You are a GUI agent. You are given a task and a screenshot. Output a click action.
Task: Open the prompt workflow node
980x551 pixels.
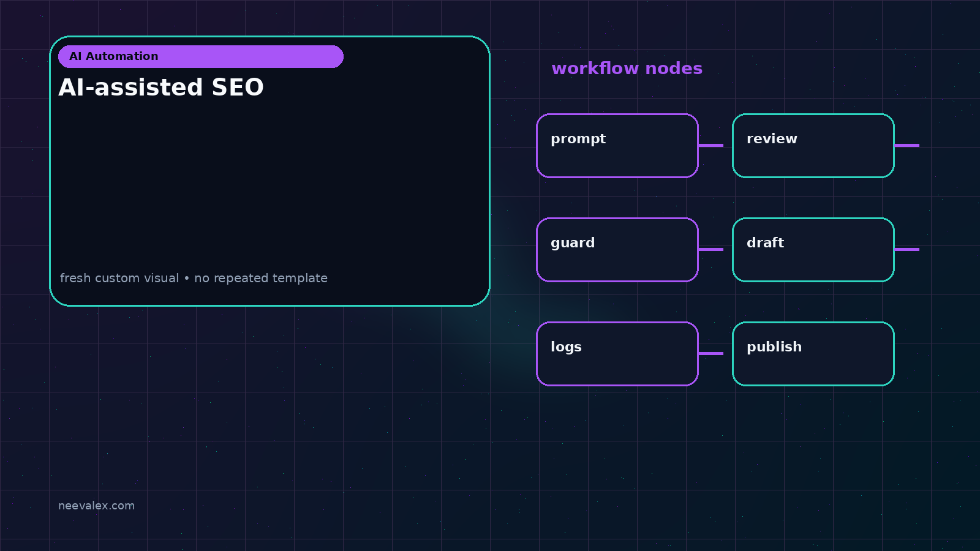tap(617, 146)
